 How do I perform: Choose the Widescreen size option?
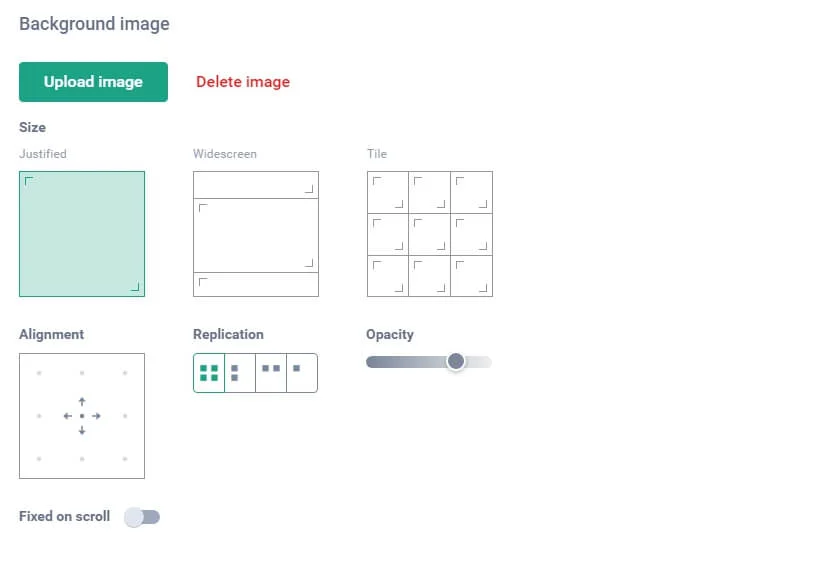[x=256, y=234]
